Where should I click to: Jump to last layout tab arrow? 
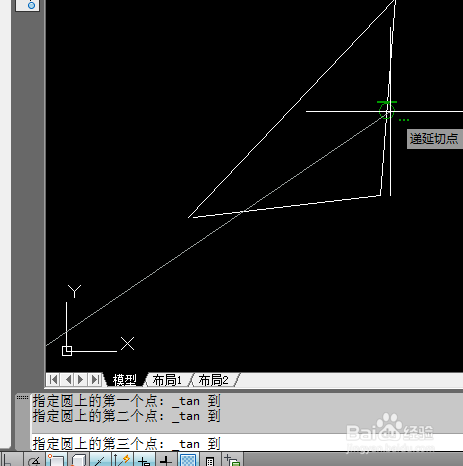95,379
